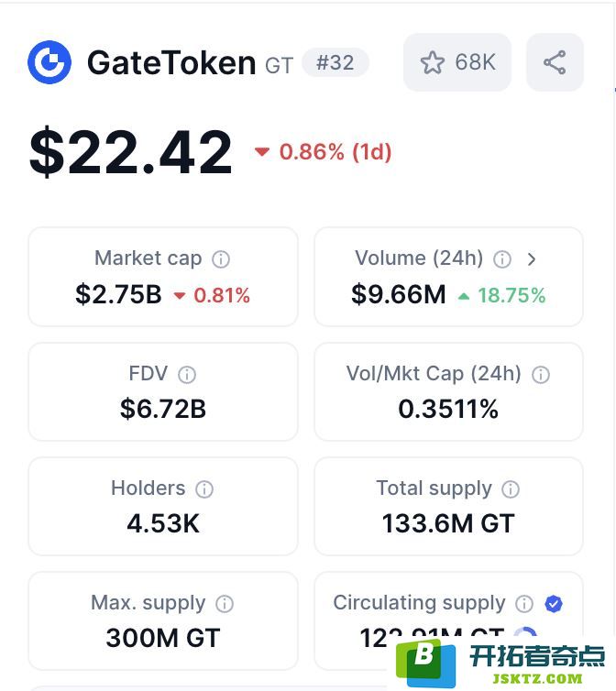
Task: Click the verified badge next to Circulating supply
Action: (x=554, y=604)
